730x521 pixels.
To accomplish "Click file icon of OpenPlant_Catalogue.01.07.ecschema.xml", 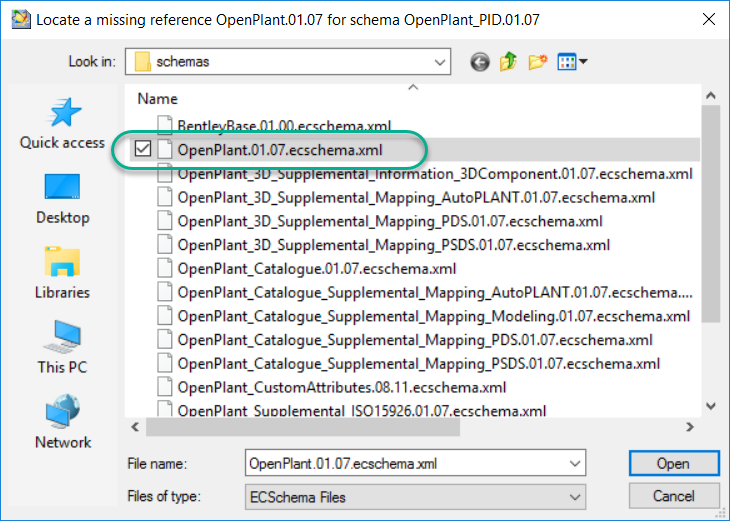I will (164, 269).
